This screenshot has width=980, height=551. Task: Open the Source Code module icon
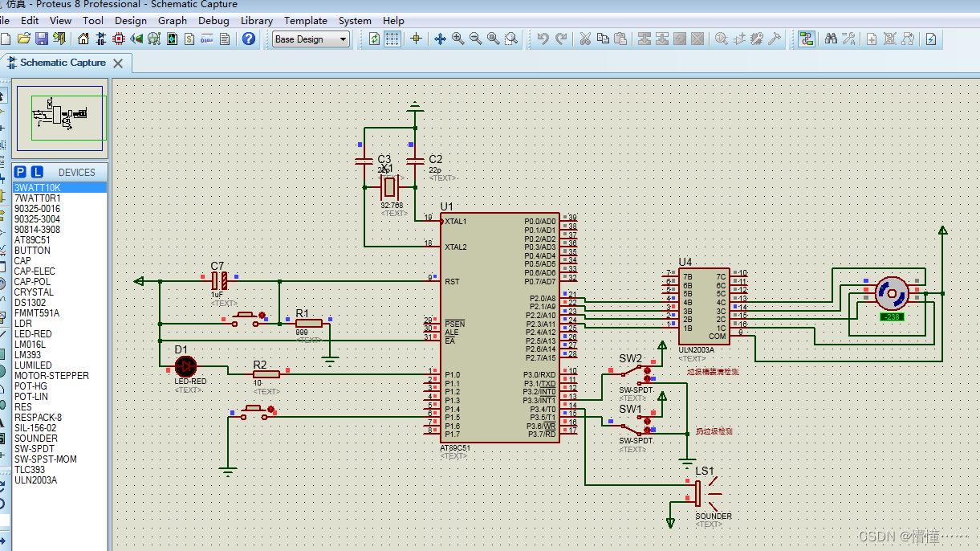point(207,39)
